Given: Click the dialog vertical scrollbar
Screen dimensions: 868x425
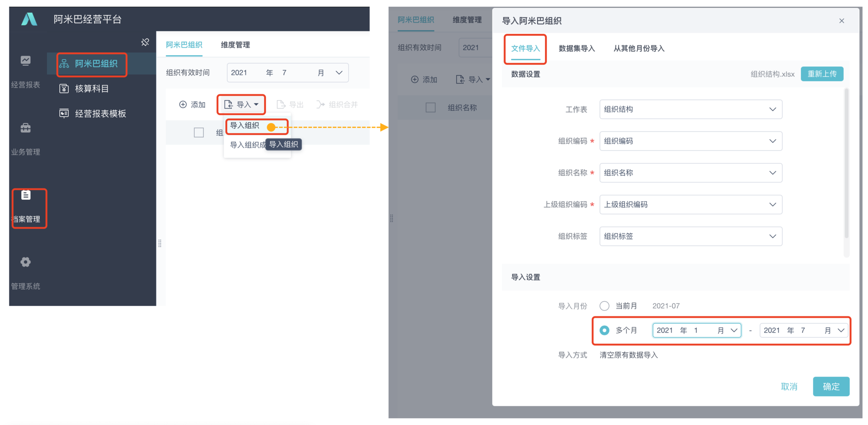Looking at the screenshot, I should [x=846, y=163].
